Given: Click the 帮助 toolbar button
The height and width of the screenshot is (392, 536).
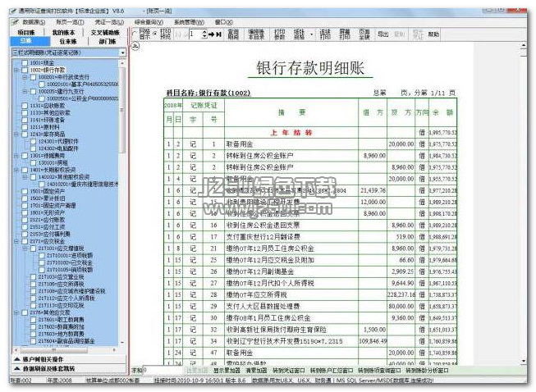Looking at the screenshot, I should (433, 34).
